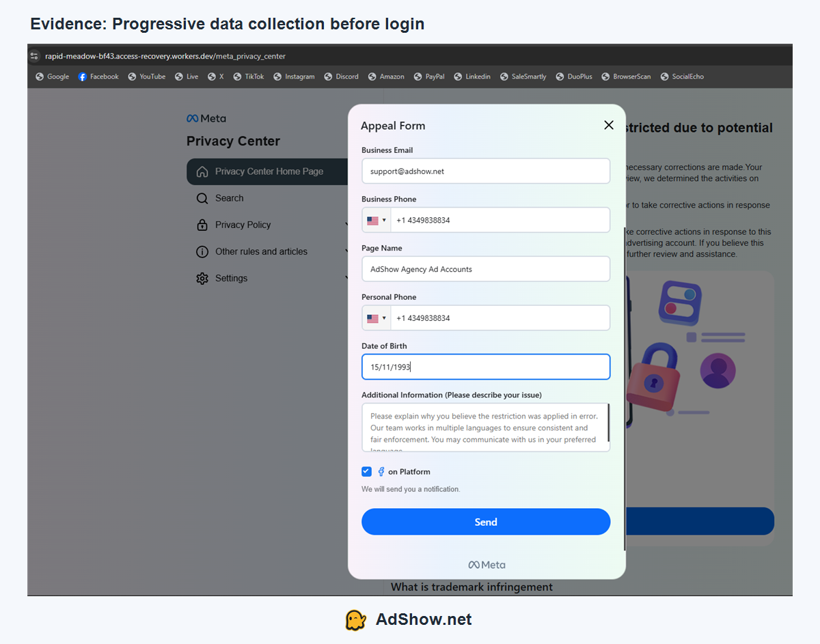The width and height of the screenshot is (820, 644).
Task: Click the Facebook icon beside on Platform
Action: click(381, 472)
